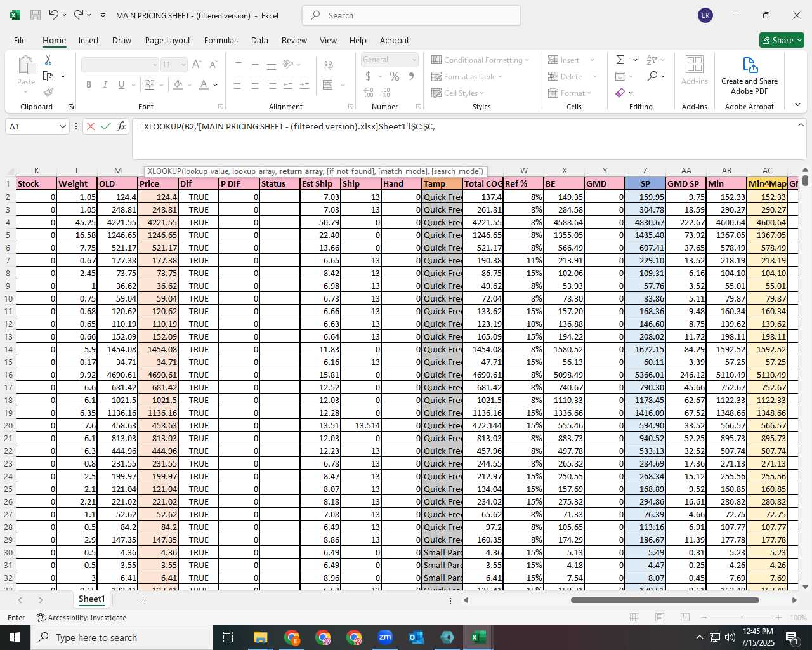Click the formula bar text
This screenshot has height=650, width=812.
[x=287, y=126]
